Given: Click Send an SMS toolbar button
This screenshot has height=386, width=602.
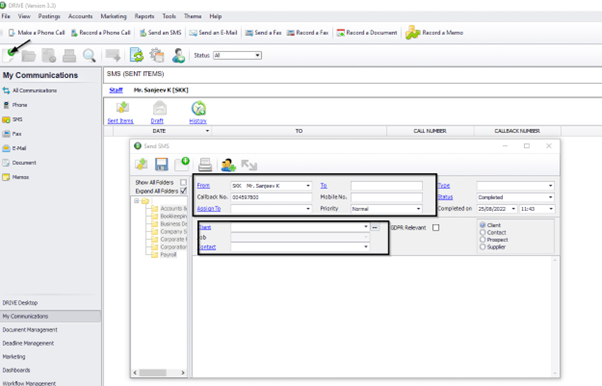Looking at the screenshot, I should [x=160, y=33].
